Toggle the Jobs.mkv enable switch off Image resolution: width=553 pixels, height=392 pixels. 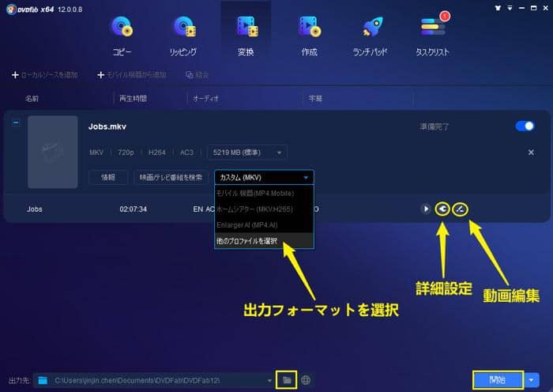525,126
